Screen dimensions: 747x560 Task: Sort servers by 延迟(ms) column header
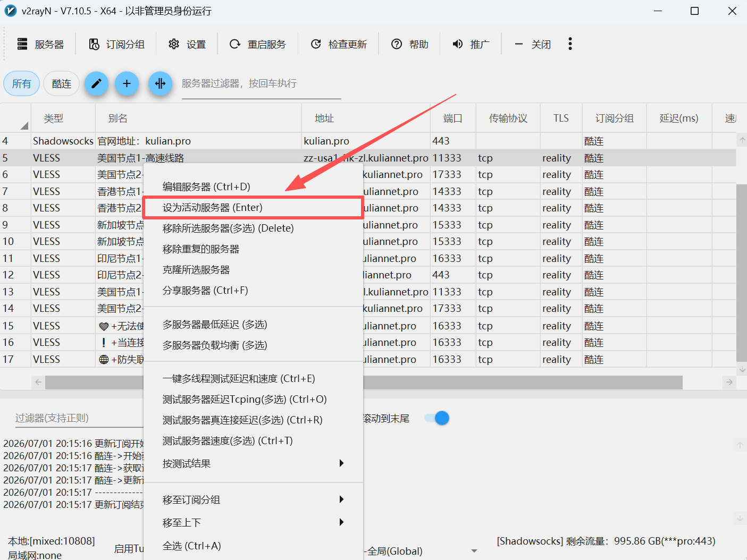[x=679, y=118]
